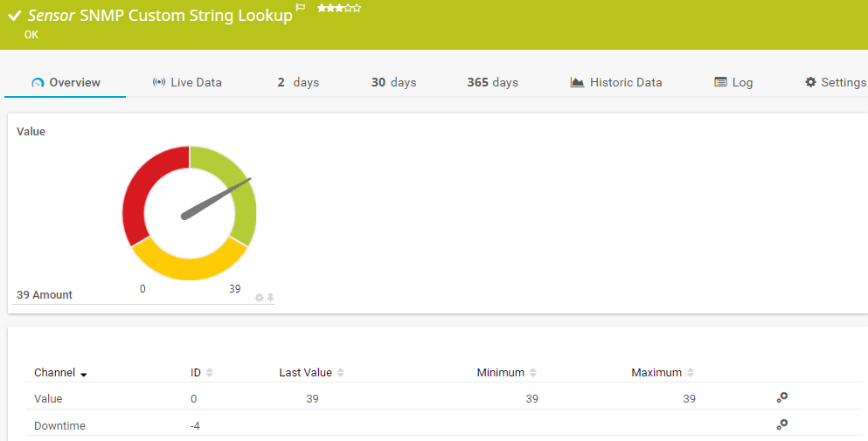Sort table by Channel column arrow

pyautogui.click(x=84, y=374)
